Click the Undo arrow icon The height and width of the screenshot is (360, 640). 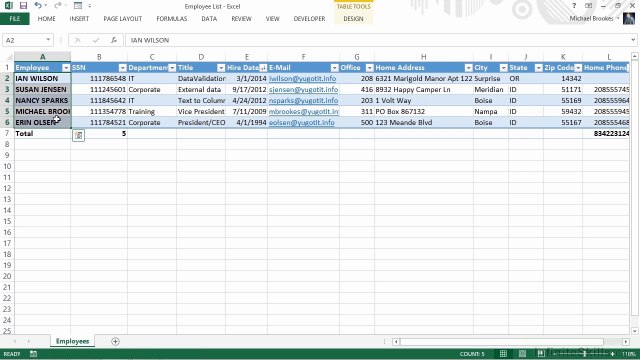[x=38, y=6]
